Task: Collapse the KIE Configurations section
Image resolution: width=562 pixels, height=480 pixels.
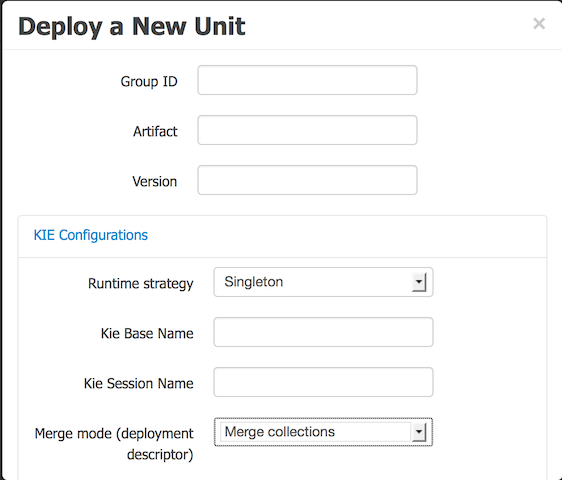Action: (x=91, y=235)
